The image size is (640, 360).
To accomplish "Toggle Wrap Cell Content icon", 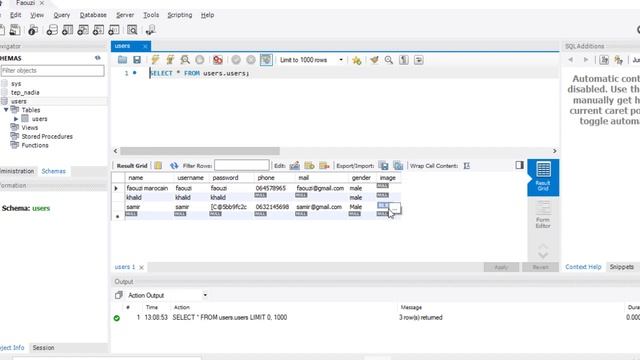I will (x=467, y=166).
